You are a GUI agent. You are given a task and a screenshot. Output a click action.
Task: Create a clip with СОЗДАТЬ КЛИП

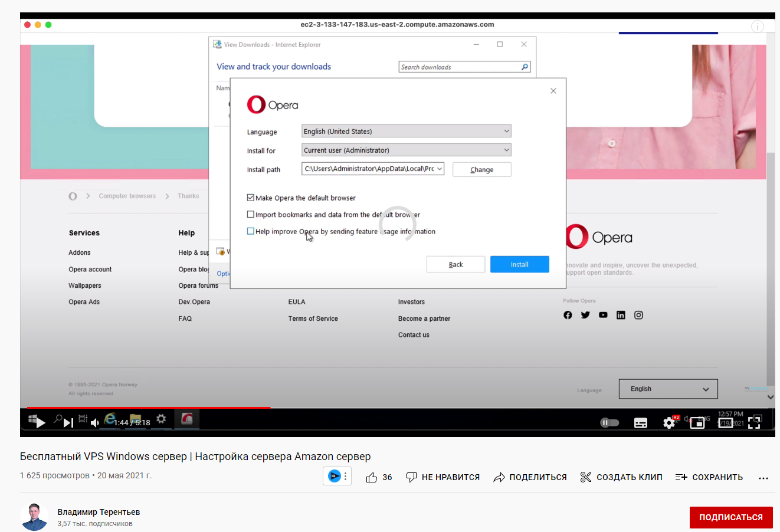(621, 477)
